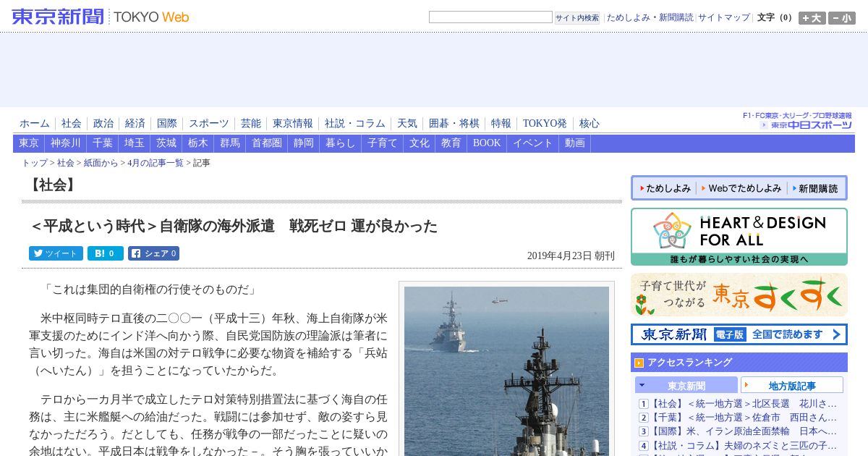Viewport: 868px width, 456px height.
Task: Click the Hatena bookmark B! button
Action: (x=106, y=253)
